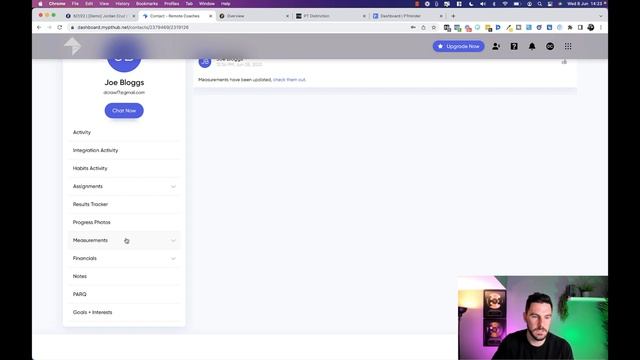640x360 pixels.
Task: Click the Wi-Fi status icon
Action: click(x=505, y=4)
